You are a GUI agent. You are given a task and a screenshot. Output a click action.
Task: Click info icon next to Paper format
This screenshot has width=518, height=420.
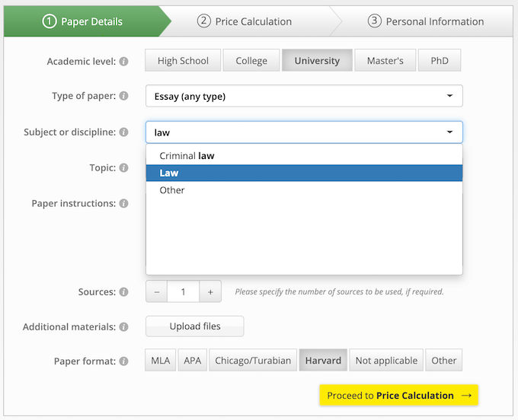coord(124,361)
